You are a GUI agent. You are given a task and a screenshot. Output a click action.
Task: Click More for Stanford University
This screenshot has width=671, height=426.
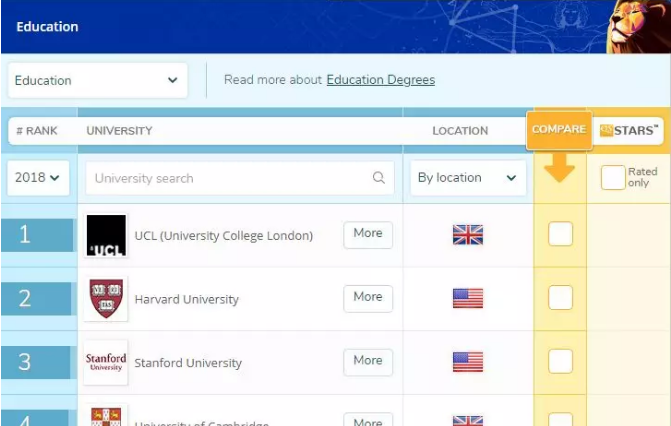click(368, 362)
